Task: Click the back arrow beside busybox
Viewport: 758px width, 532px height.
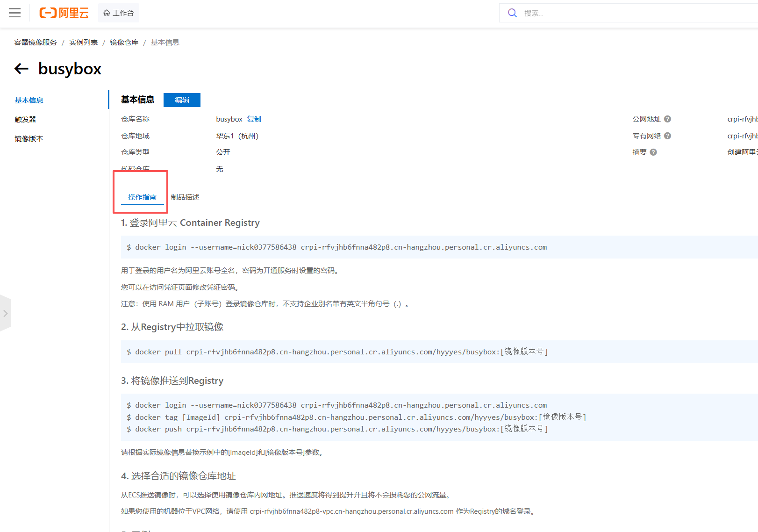Action: (21, 69)
